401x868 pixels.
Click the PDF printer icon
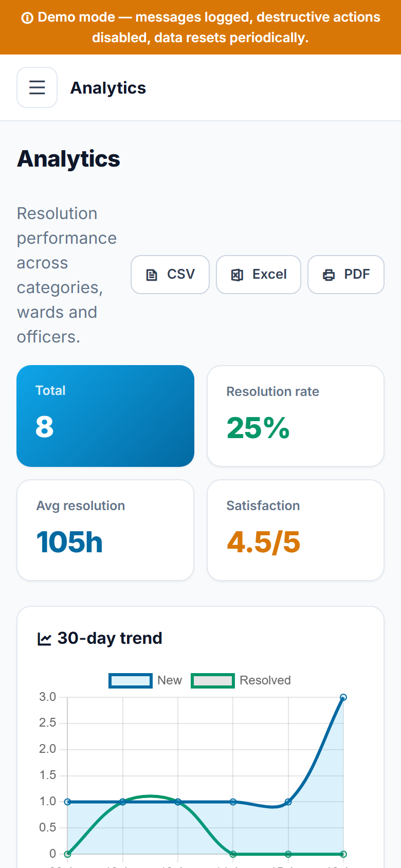click(x=329, y=275)
